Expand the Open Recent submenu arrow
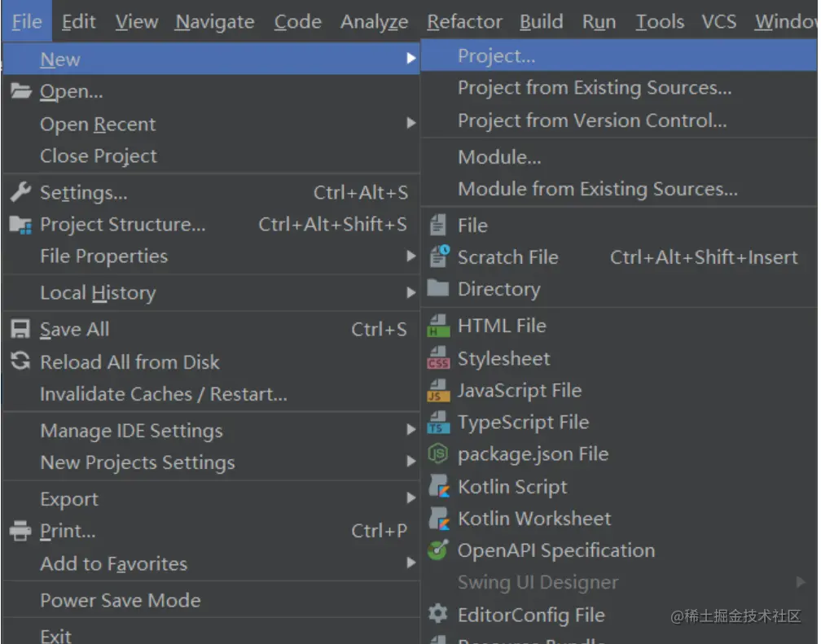This screenshot has height=644, width=821. (410, 125)
